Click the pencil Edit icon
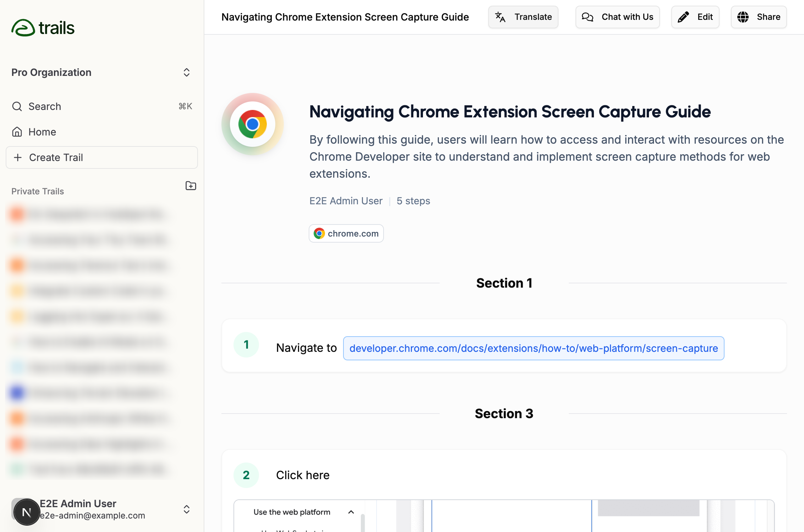This screenshot has width=804, height=532. tap(683, 17)
